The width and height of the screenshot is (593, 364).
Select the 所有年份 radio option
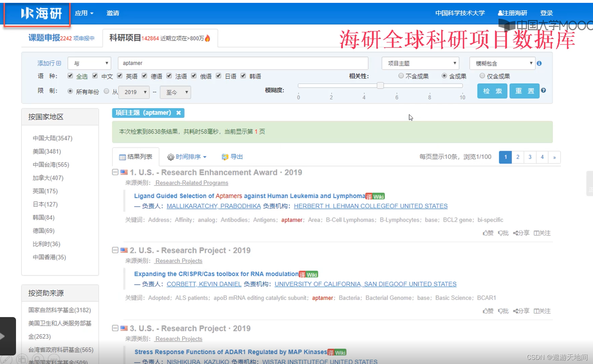70,91
